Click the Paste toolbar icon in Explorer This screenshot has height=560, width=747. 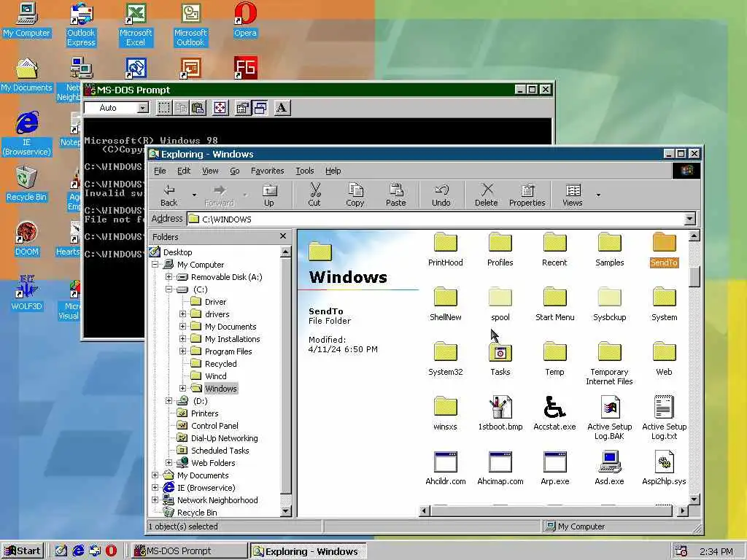[396, 195]
